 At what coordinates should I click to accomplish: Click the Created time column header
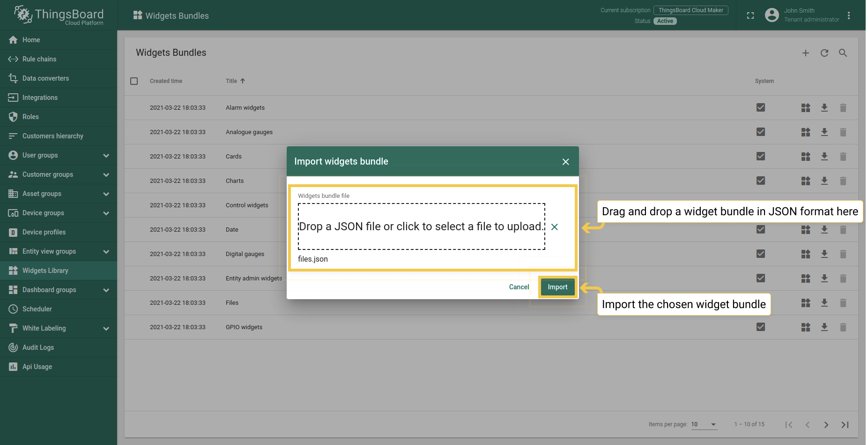166,81
